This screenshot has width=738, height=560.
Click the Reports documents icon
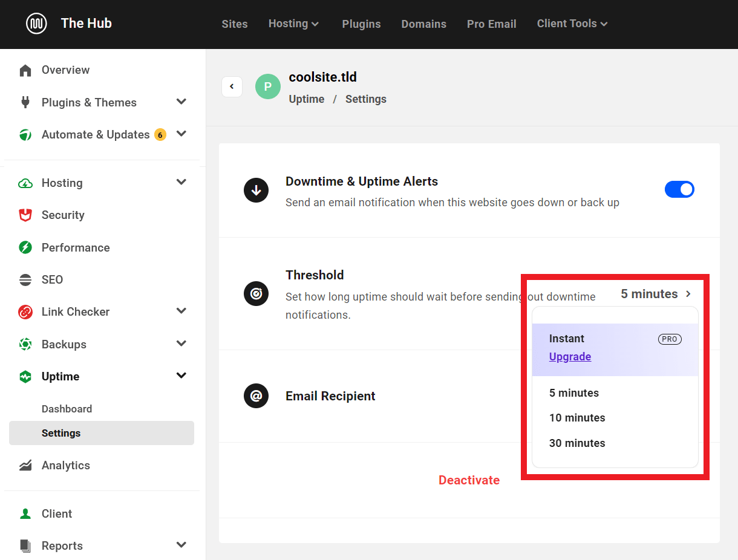(x=25, y=545)
